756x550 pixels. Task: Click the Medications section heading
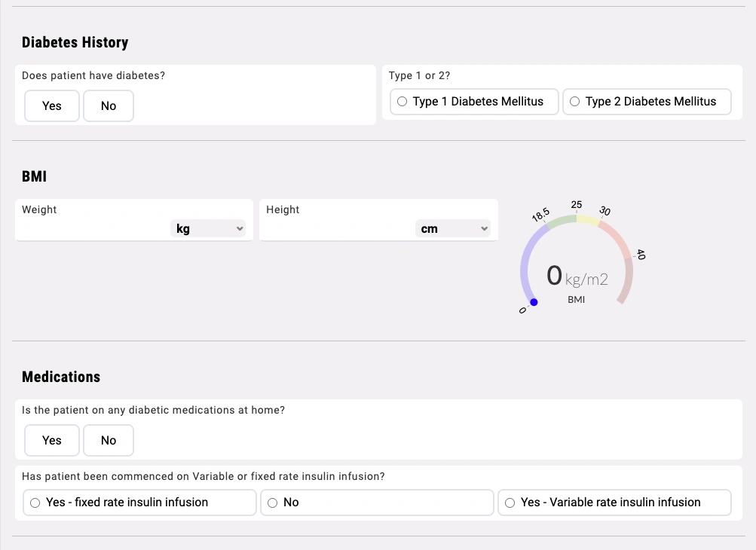[60, 377]
